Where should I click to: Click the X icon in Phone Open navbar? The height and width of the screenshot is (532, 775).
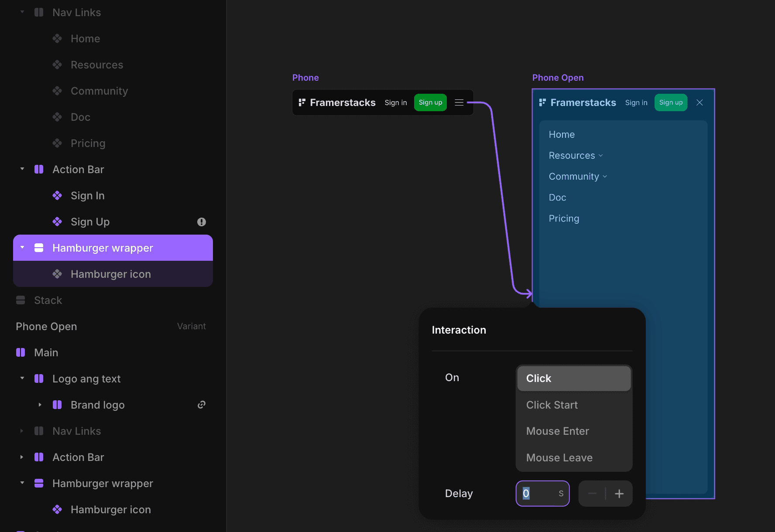click(700, 102)
